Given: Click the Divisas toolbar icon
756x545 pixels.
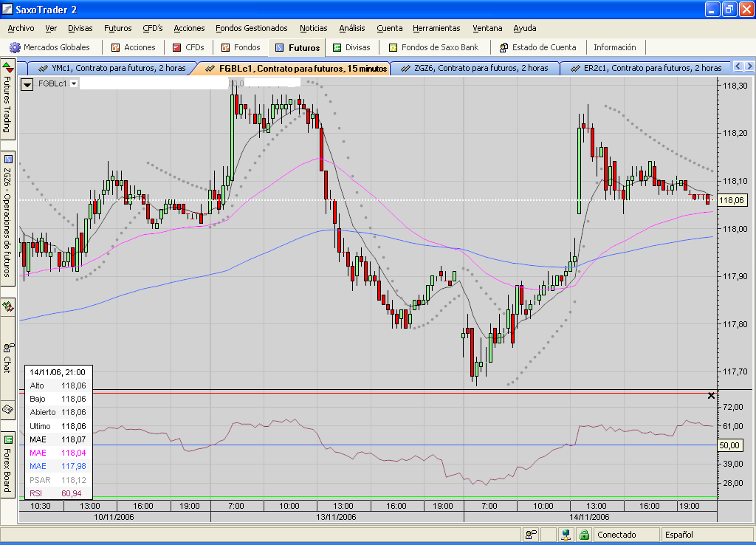Looking at the screenshot, I should click(x=337, y=47).
